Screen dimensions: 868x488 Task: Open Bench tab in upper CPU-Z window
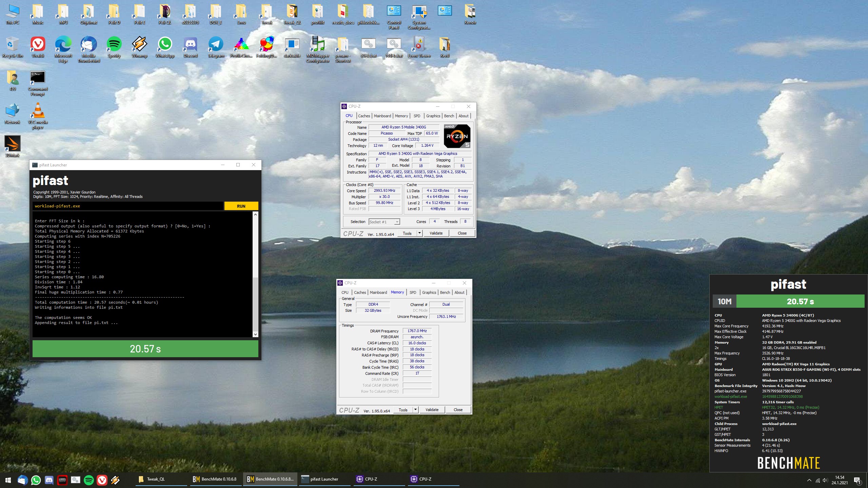449,116
